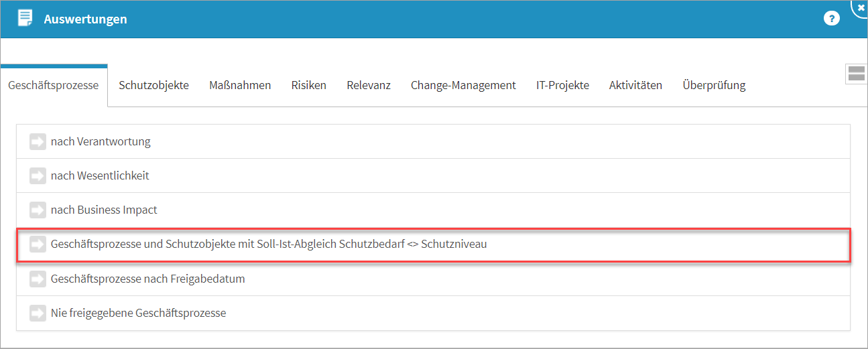Open the Change-Management tab
The width and height of the screenshot is (868, 349).
(x=463, y=85)
